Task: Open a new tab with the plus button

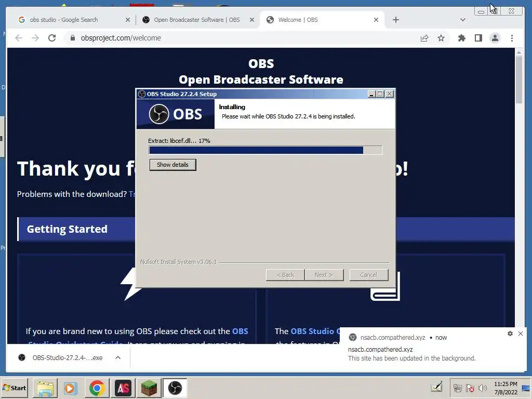Action: pyautogui.click(x=395, y=20)
